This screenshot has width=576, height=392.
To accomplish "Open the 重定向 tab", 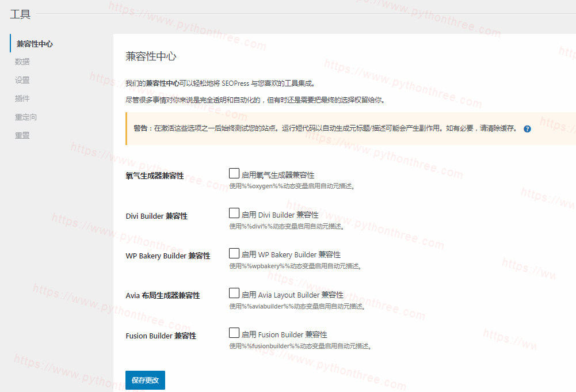I will click(26, 117).
